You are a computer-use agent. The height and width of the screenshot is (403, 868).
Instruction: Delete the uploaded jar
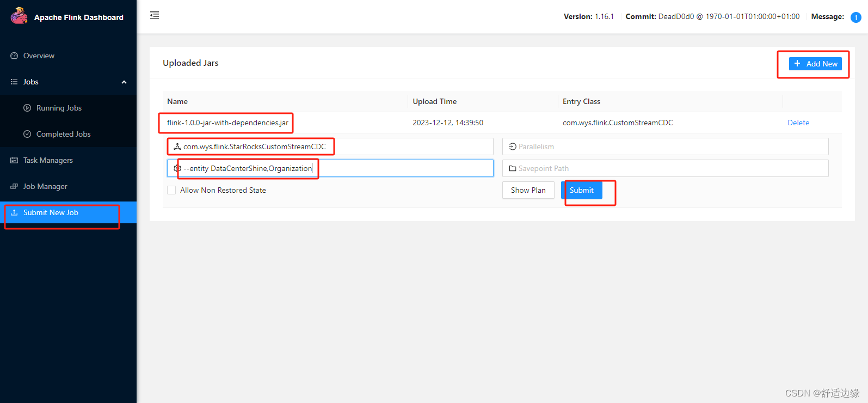[798, 123]
